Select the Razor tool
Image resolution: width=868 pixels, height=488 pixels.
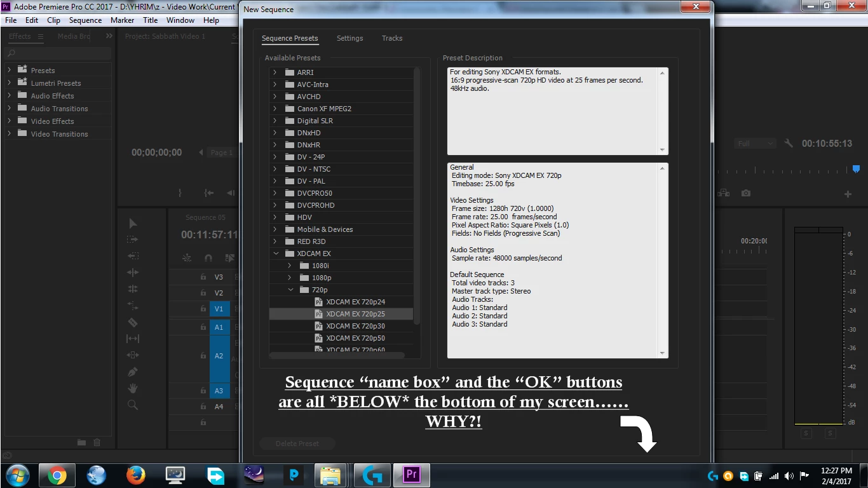click(x=133, y=322)
